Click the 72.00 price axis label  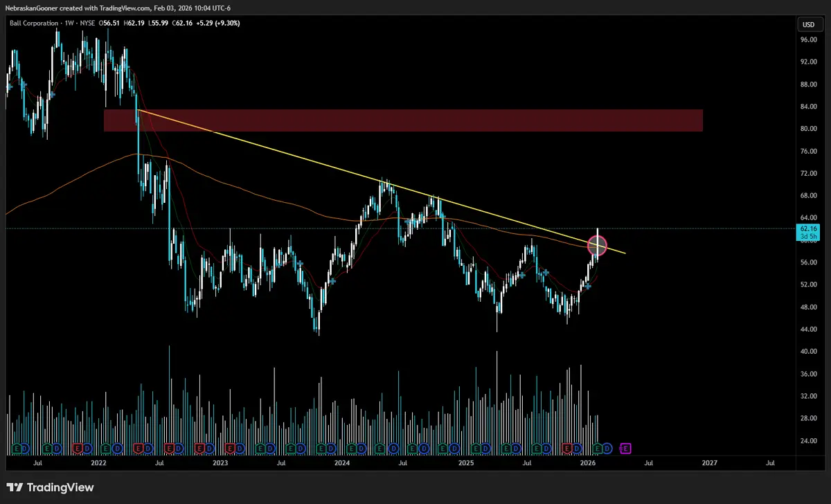coord(809,173)
